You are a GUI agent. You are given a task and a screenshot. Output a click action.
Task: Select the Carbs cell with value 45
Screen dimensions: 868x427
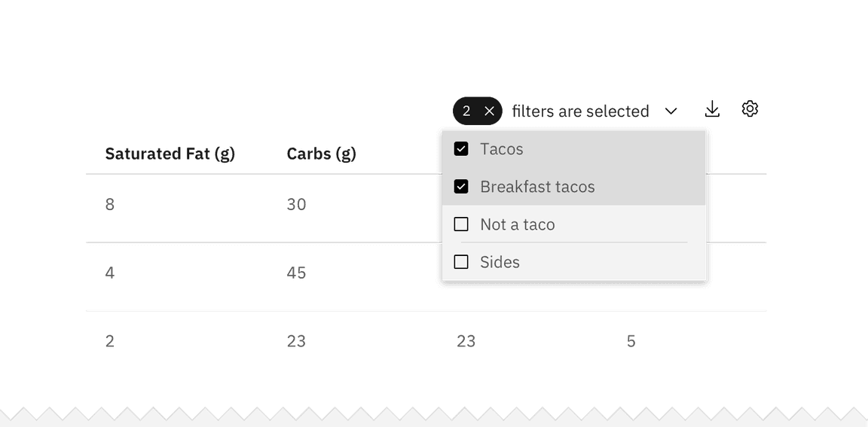click(x=296, y=273)
